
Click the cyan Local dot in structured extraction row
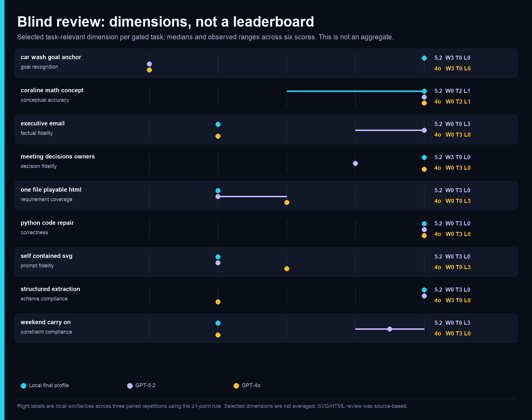[x=424, y=290]
